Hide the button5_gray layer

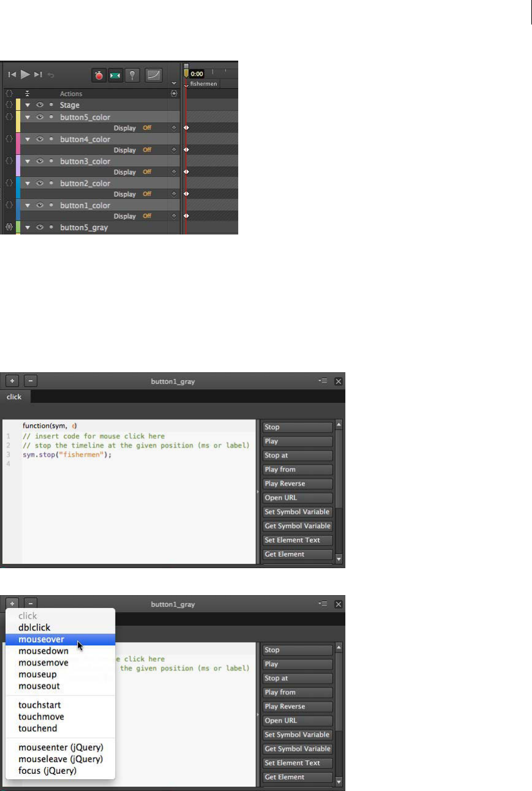click(x=40, y=227)
